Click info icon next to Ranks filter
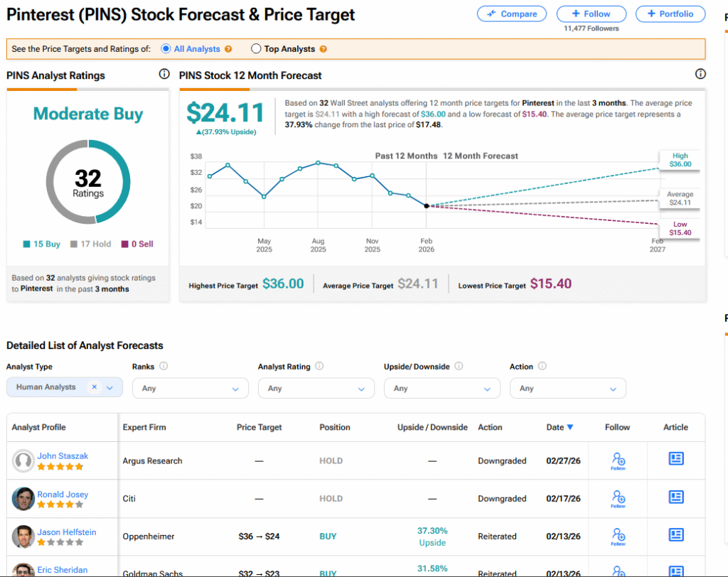This screenshot has height=577, width=728. pos(164,367)
